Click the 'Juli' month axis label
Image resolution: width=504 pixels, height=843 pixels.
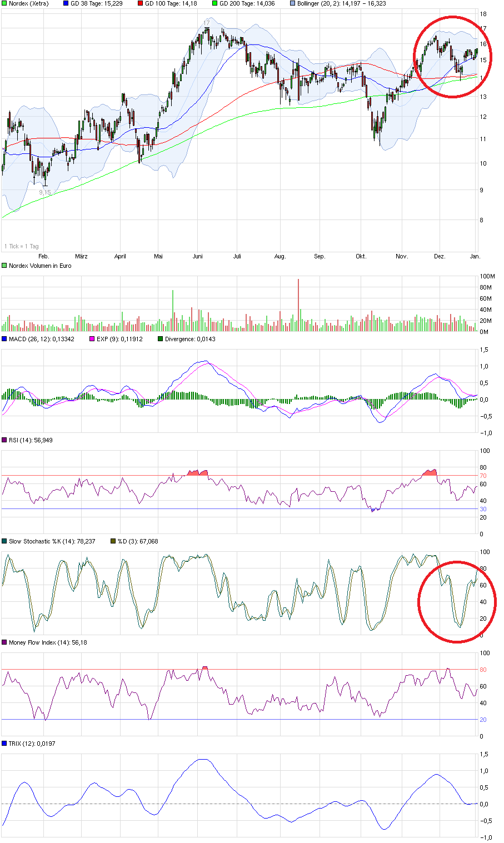pyautogui.click(x=237, y=257)
